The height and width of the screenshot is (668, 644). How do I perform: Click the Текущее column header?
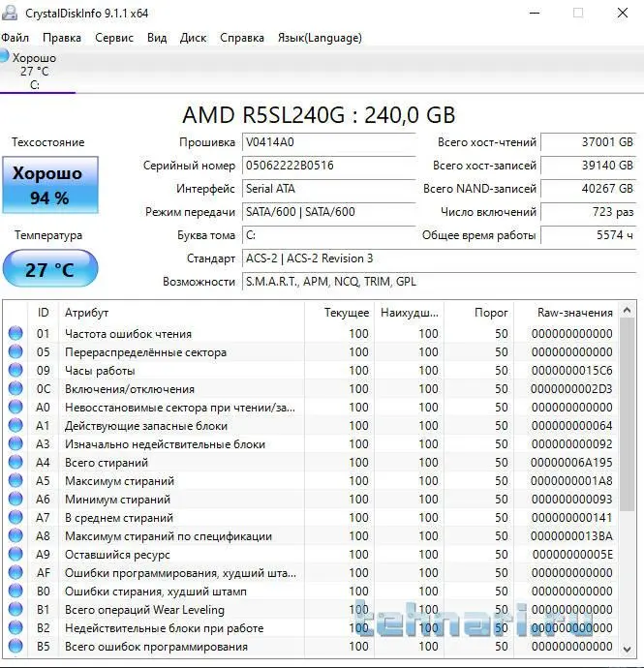(x=339, y=313)
